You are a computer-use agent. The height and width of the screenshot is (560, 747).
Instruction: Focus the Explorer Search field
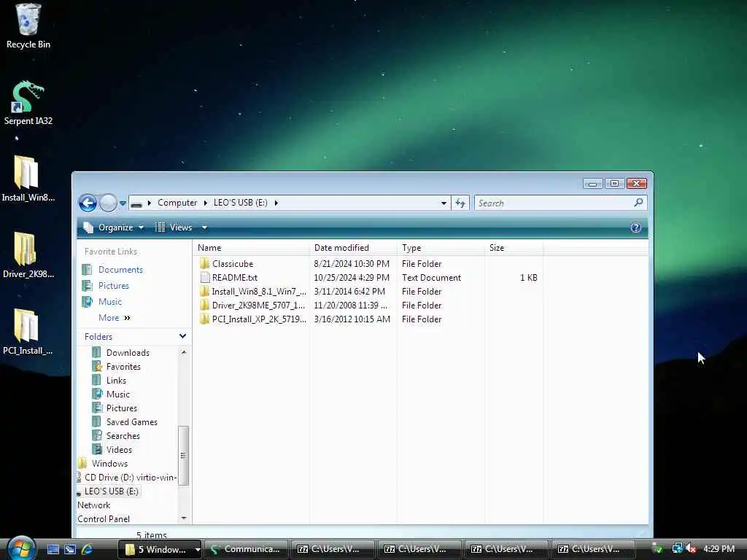[554, 203]
